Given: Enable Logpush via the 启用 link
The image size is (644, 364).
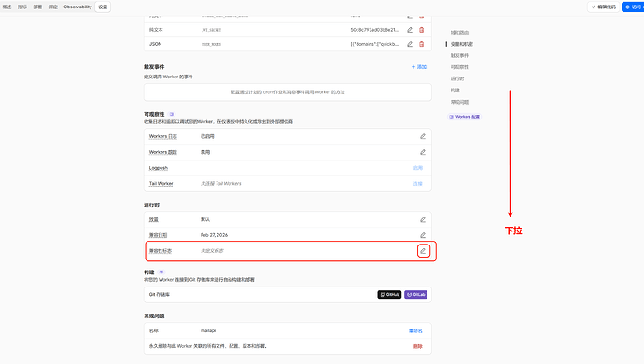Looking at the screenshot, I should 418,168.
